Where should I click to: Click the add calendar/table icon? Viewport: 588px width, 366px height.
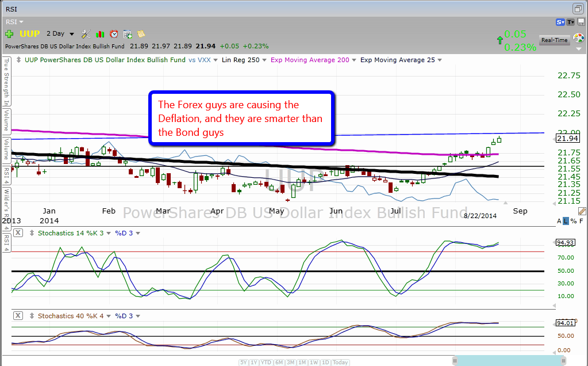coord(128,34)
